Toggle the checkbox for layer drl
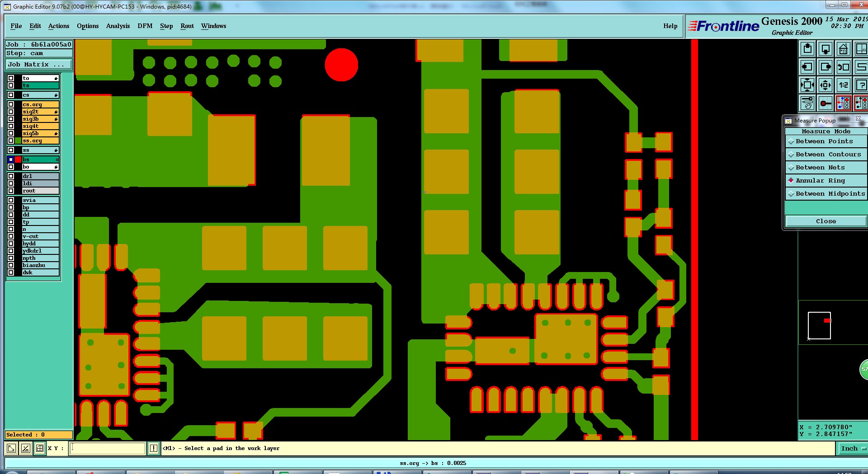868x474 pixels. click(x=11, y=176)
